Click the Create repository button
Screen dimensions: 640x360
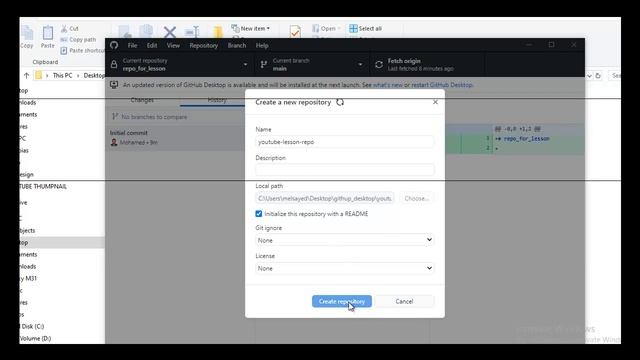pos(342,301)
